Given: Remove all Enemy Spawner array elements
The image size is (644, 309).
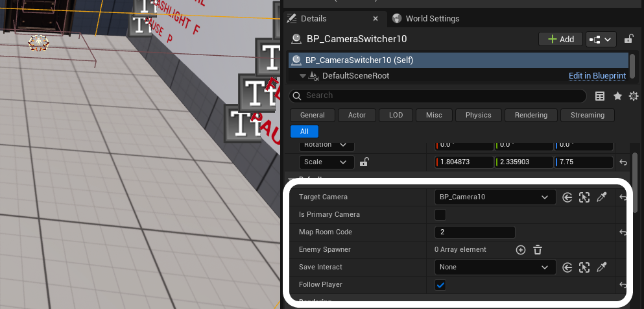Looking at the screenshot, I should (537, 250).
